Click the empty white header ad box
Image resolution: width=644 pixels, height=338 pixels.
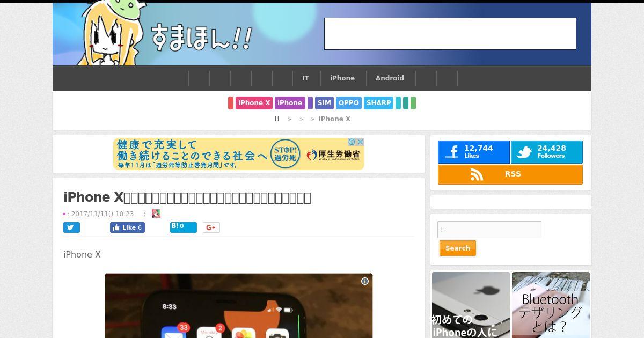[450, 34]
